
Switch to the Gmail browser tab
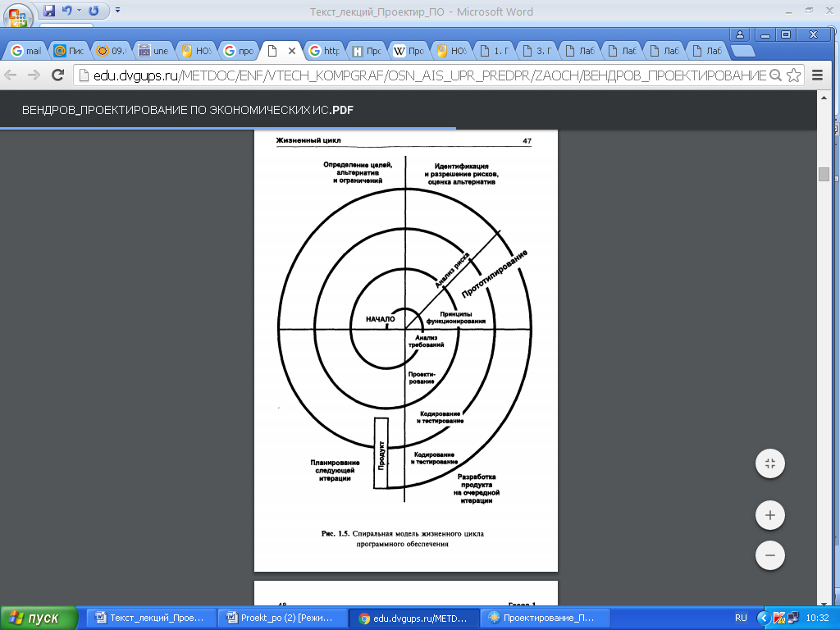[x=27, y=51]
